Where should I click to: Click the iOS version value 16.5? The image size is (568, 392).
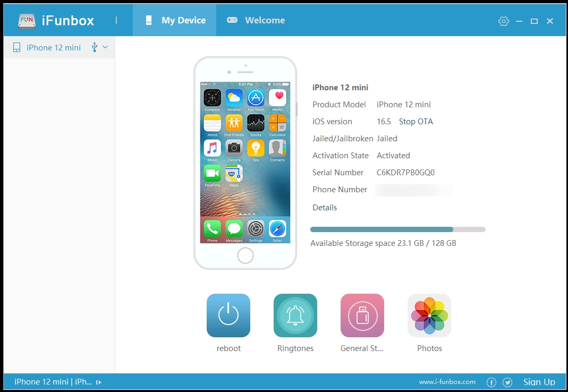point(384,121)
